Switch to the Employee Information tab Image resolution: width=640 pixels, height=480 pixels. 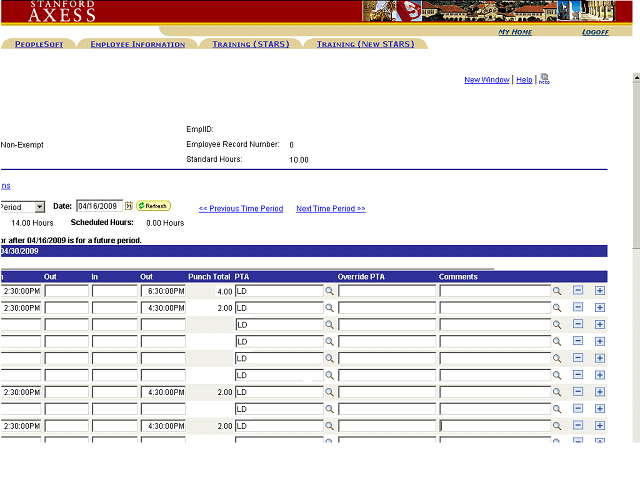137,44
